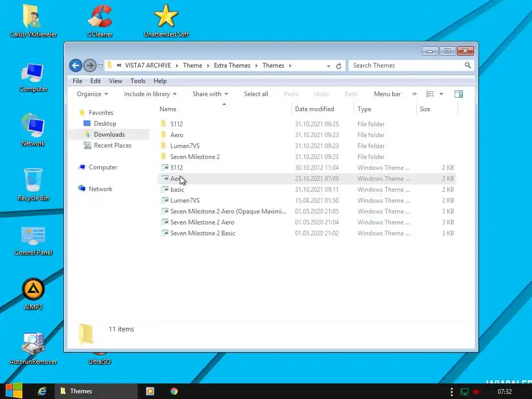Click the volume muted tray icon
Viewport: 532px width, 399px height.
click(477, 392)
